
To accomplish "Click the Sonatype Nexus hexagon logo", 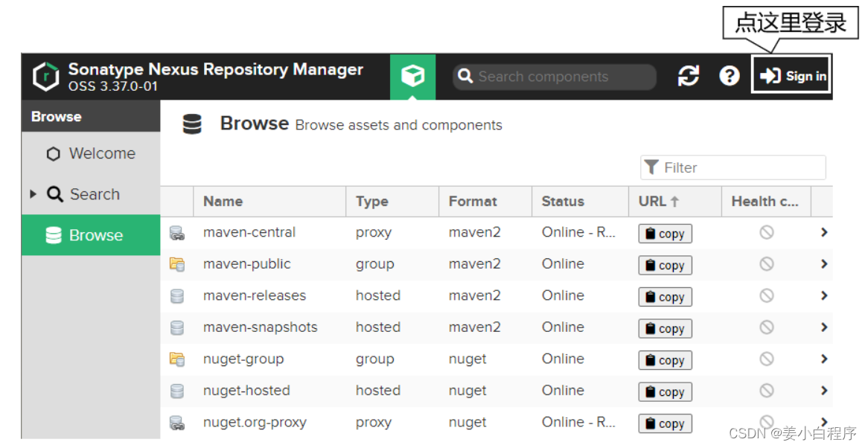I will click(45, 77).
